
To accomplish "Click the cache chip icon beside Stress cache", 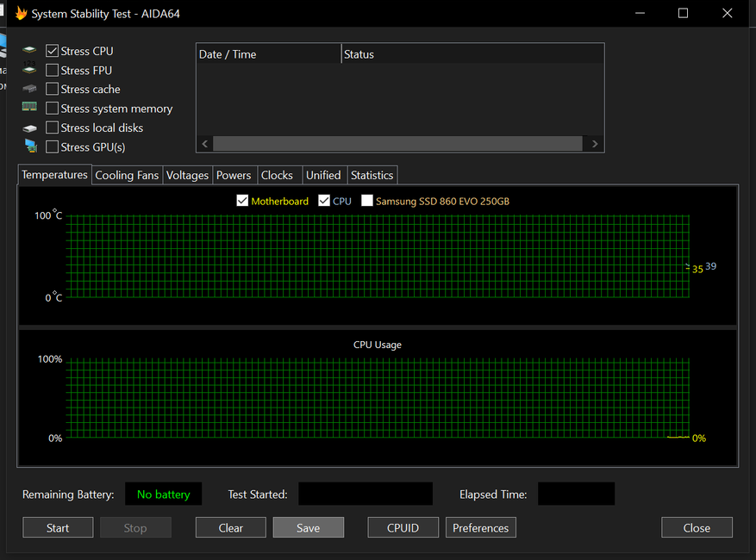I will point(30,90).
